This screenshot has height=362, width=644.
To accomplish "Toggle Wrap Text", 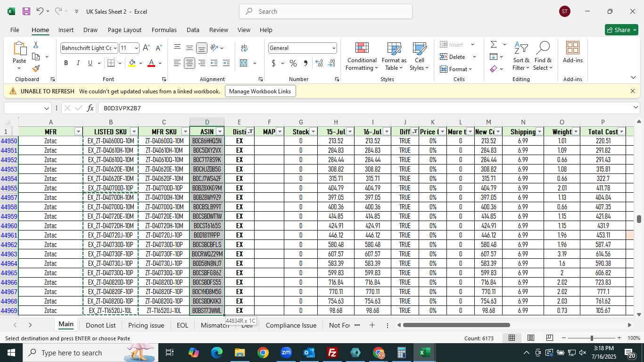I will pos(244,48).
